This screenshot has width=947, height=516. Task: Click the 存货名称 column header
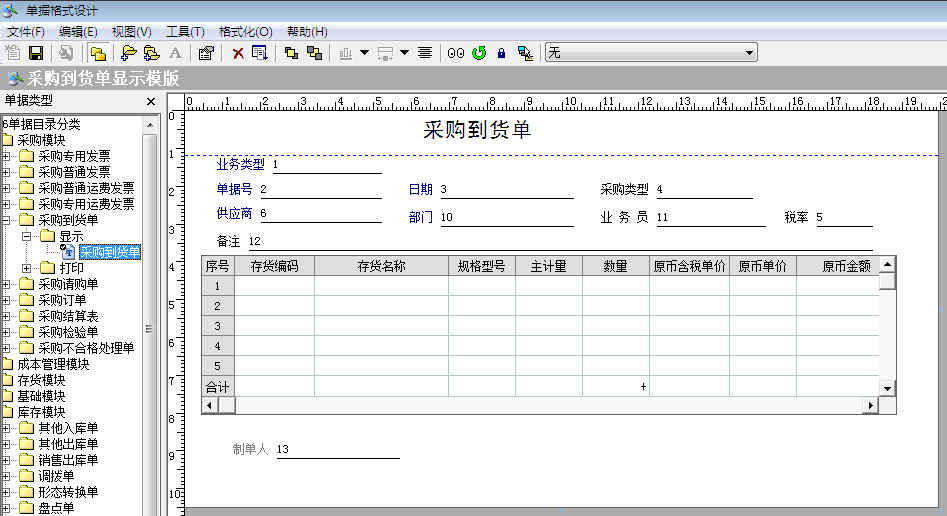(381, 266)
